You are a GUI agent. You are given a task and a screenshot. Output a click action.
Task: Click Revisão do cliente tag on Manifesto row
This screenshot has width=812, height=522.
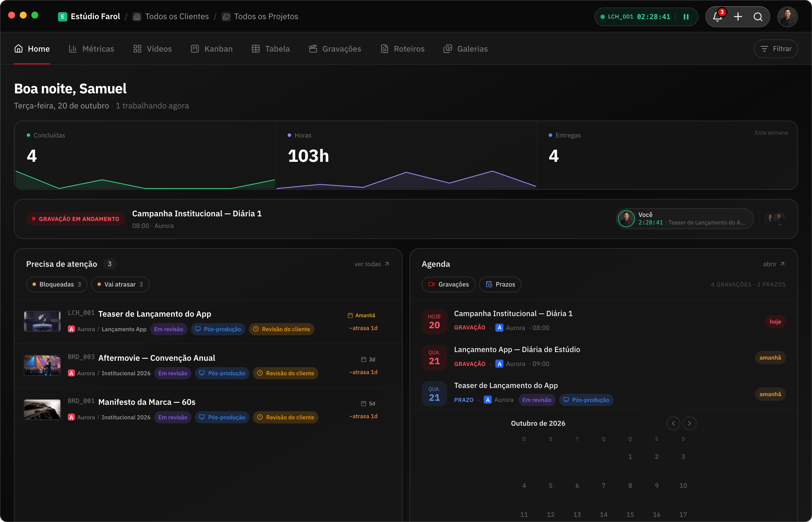pyautogui.click(x=285, y=417)
